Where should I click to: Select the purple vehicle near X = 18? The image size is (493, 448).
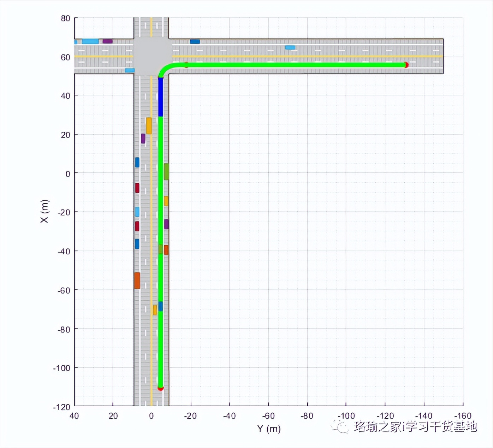pyautogui.click(x=143, y=138)
